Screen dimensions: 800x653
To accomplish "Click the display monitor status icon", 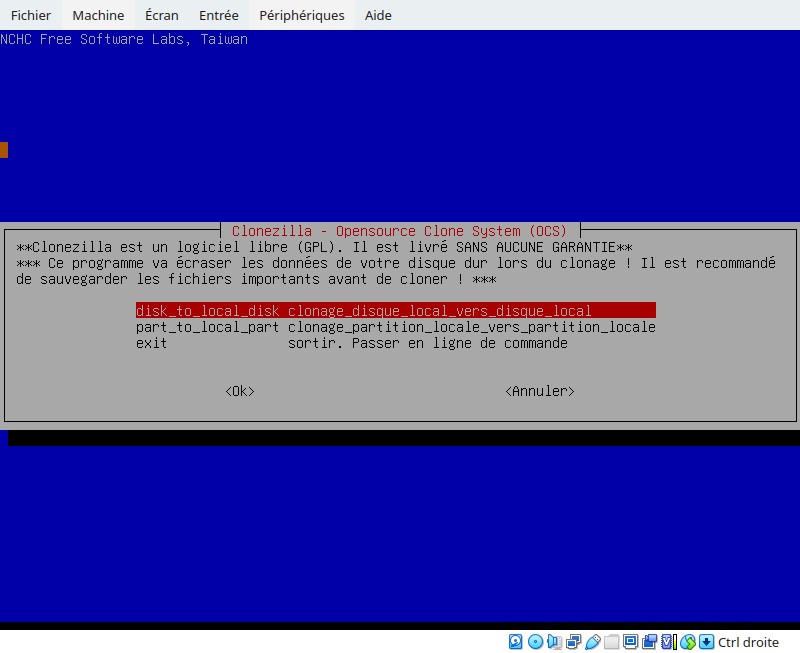I will 631,641.
